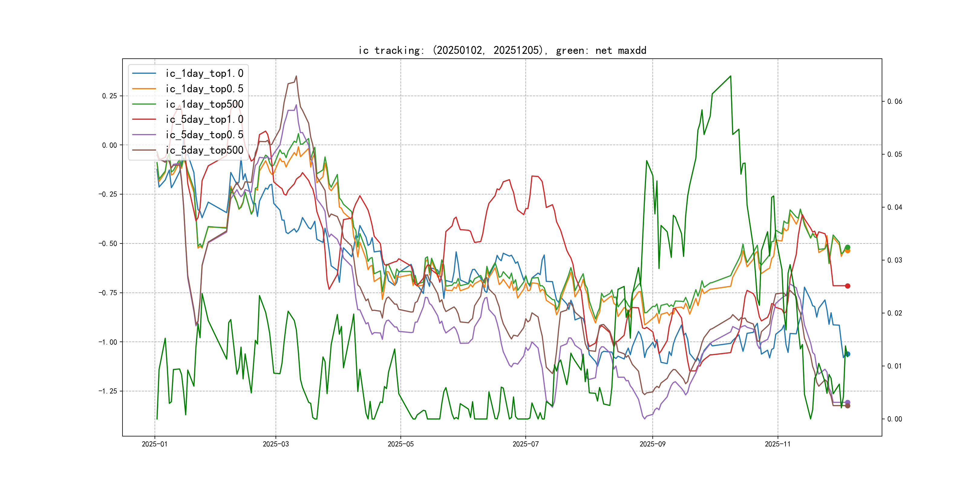Click the purple ic_5day_top0.5 legend line
The height and width of the screenshot is (490, 980).
[x=144, y=135]
